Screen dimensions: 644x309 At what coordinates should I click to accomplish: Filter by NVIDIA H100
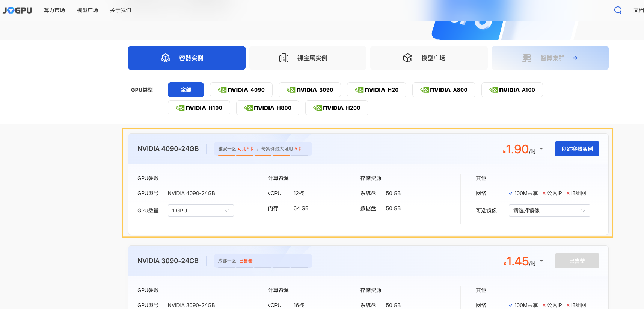tap(199, 108)
